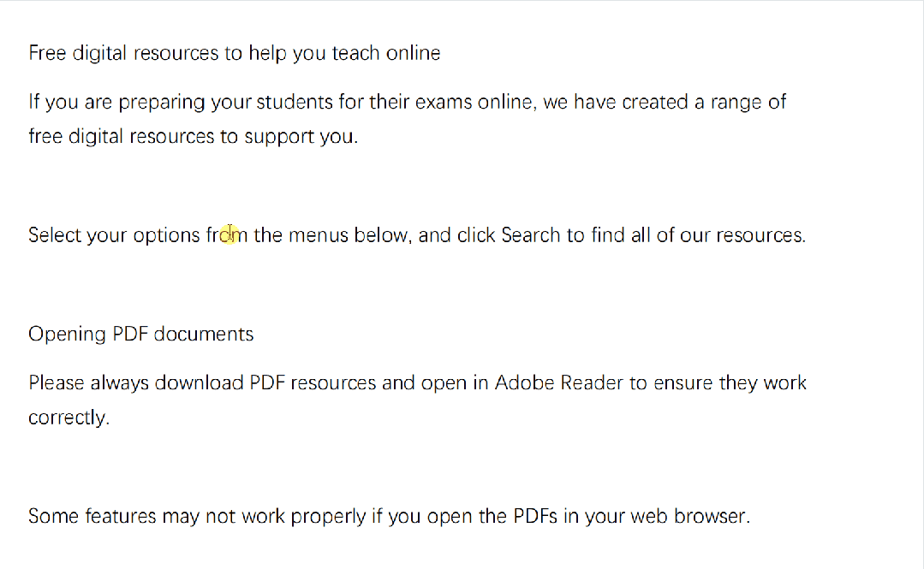Click the word "Select" starting the instructions sentence
Image resolution: width=924 pixels, height=569 pixels.
point(55,235)
